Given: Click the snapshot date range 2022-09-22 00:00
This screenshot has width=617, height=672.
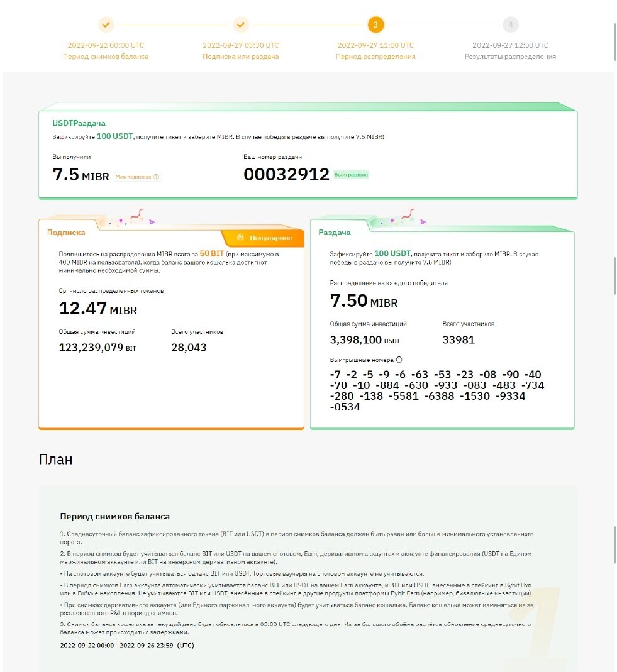Looking at the screenshot, I should tap(87, 645).
